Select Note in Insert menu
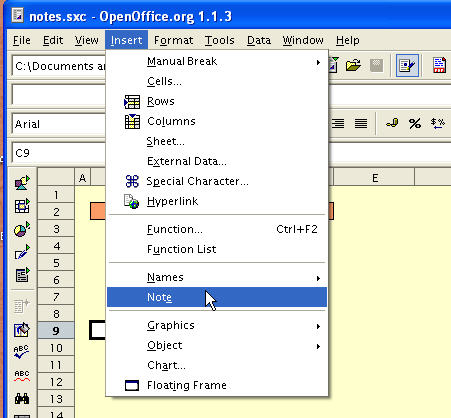451x418 pixels. pos(217,297)
